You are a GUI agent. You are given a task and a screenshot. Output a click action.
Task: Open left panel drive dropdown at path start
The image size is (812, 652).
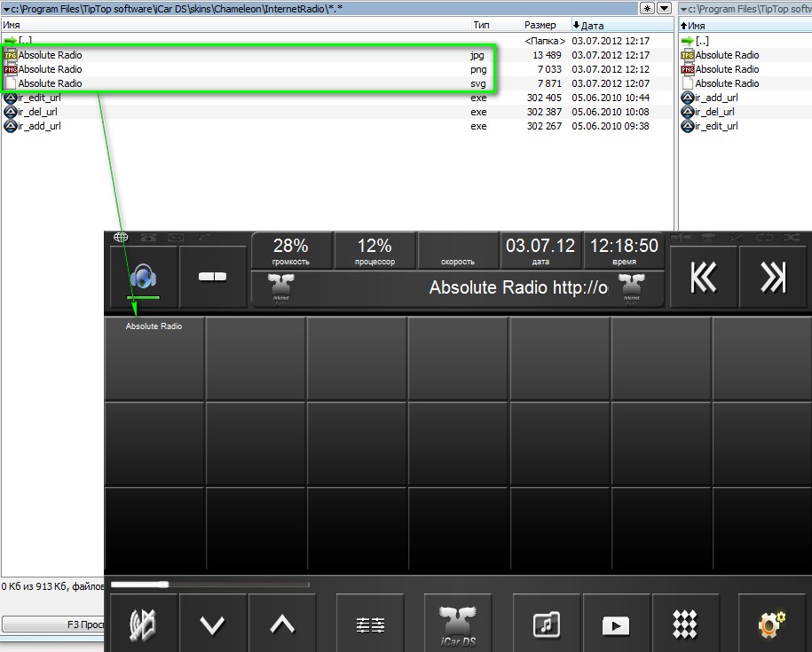pos(6,9)
